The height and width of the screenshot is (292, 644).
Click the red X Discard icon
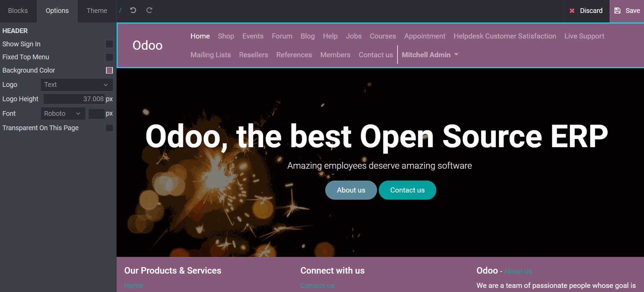(x=572, y=11)
